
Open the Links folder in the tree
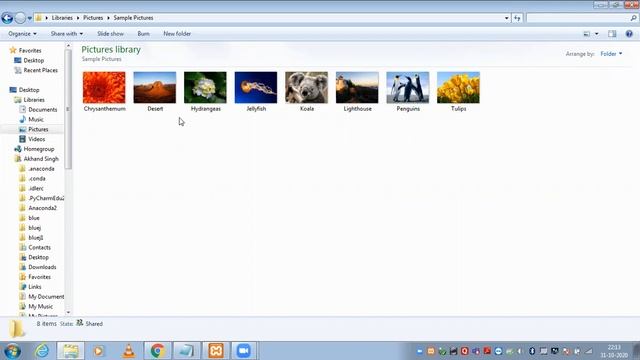(x=34, y=287)
